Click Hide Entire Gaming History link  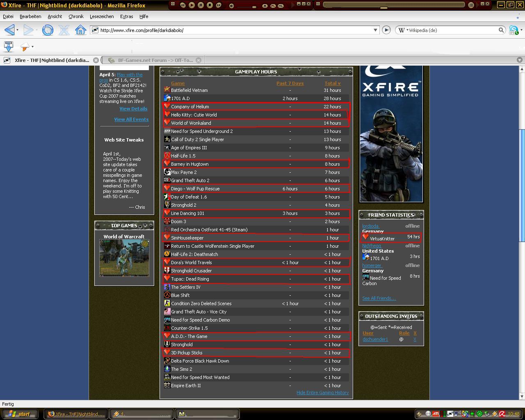pos(322,393)
